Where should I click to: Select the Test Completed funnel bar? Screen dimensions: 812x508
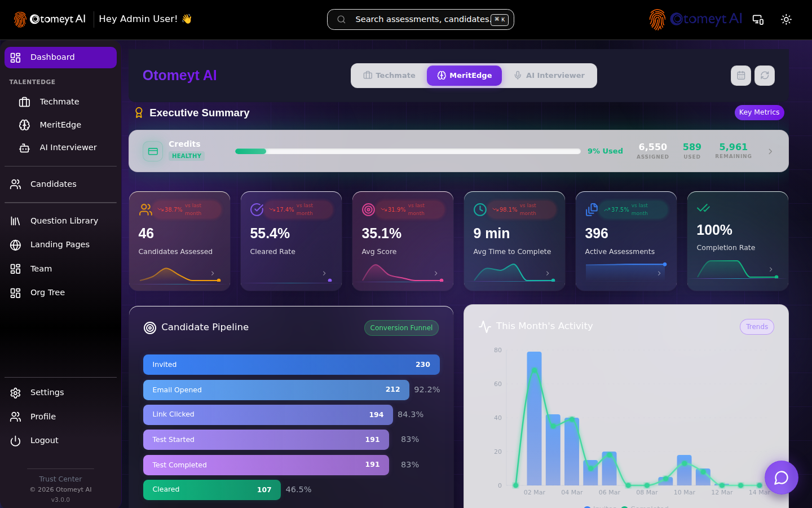coord(266,465)
